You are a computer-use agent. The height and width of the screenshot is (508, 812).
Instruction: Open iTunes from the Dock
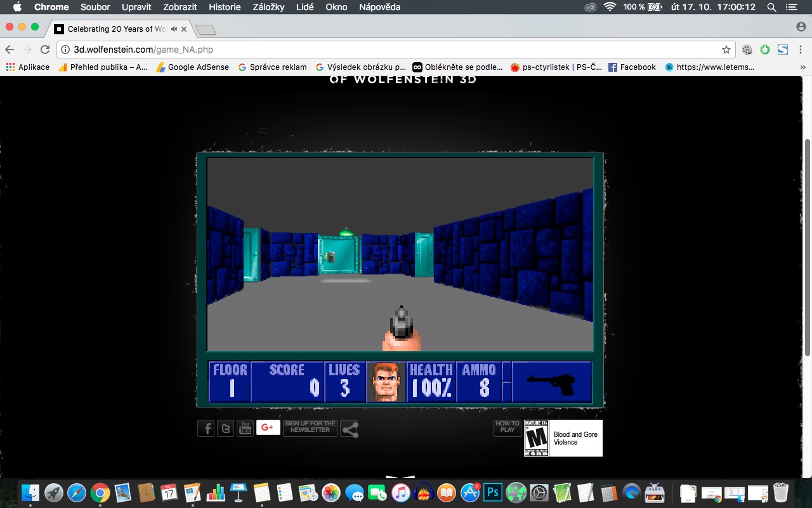coord(400,493)
